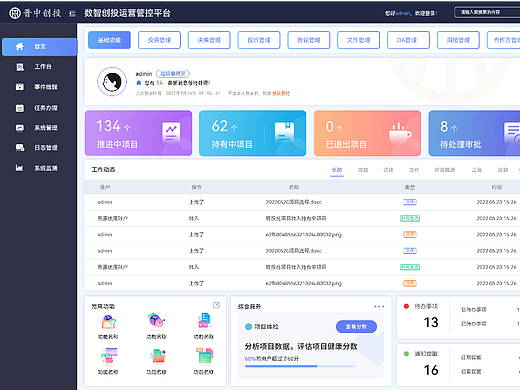Switch to the 访谈 work activity tab

click(388, 170)
